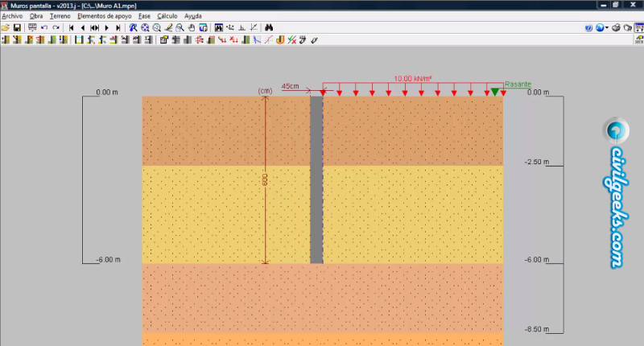644x346 pixels.
Task: Click the (cm) units label
Action: pos(265,91)
